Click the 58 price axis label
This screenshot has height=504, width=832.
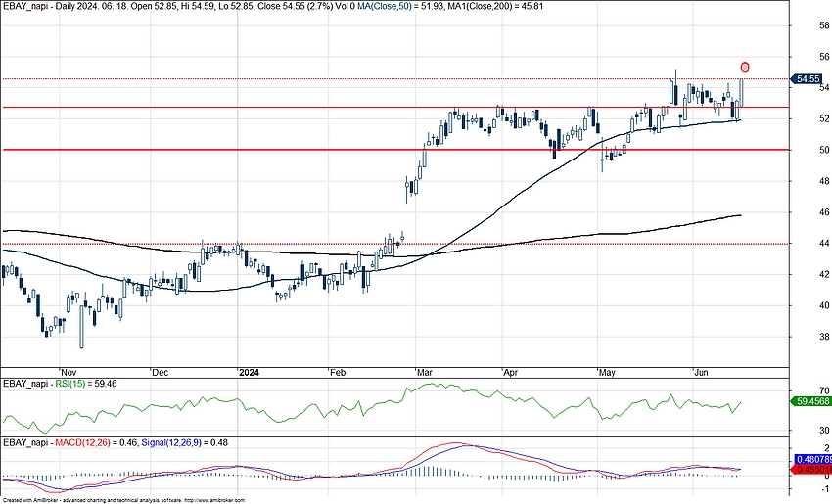click(824, 25)
